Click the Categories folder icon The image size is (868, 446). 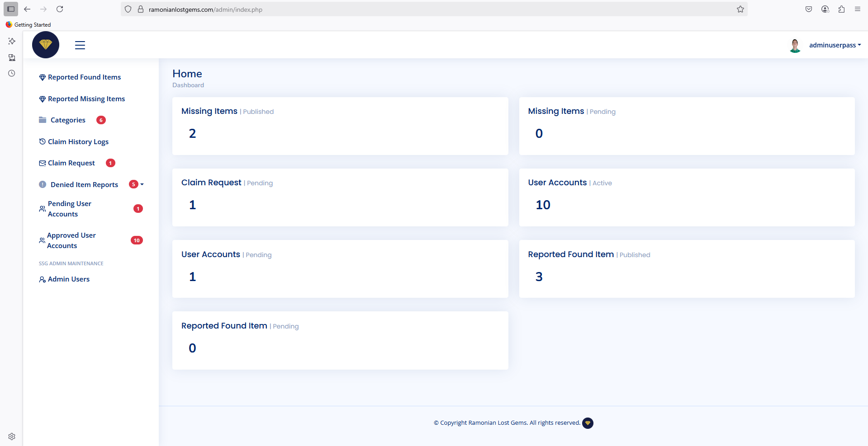coord(43,120)
